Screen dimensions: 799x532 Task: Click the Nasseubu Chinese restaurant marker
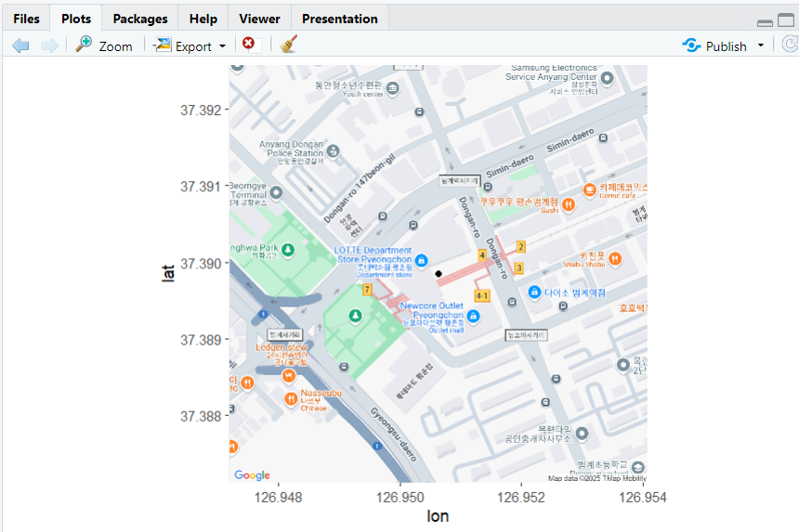coord(291,398)
